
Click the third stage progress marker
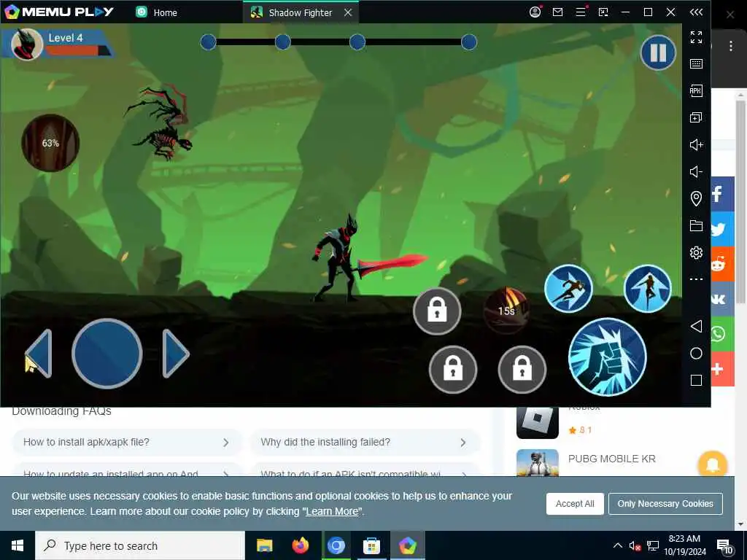click(x=357, y=42)
